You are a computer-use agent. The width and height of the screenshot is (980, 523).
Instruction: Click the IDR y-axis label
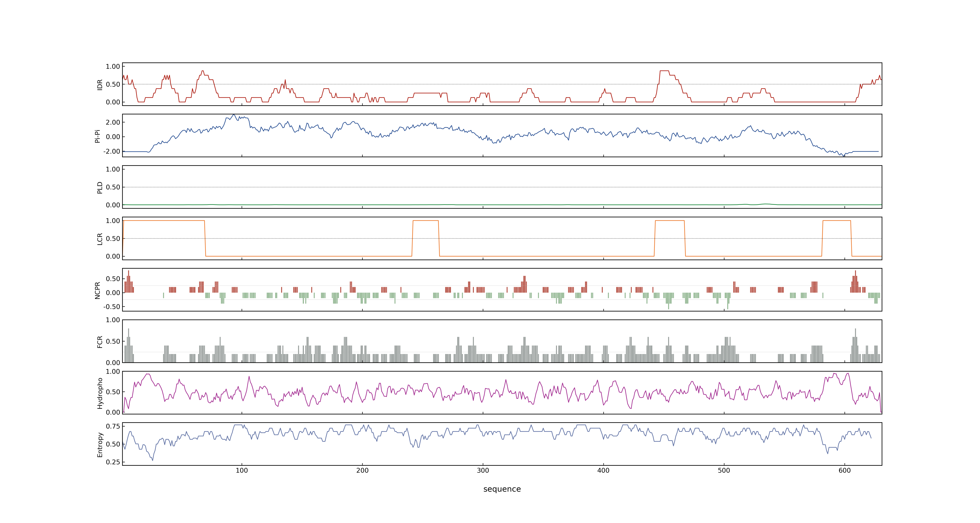click(x=100, y=85)
